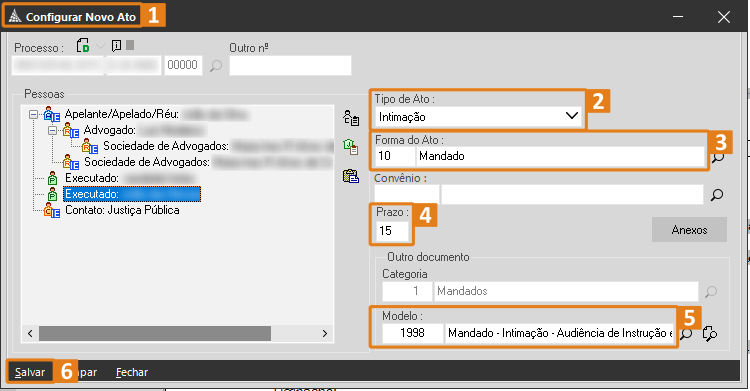Click the magnifier next to process number 00000
750x391 pixels.
(x=216, y=66)
